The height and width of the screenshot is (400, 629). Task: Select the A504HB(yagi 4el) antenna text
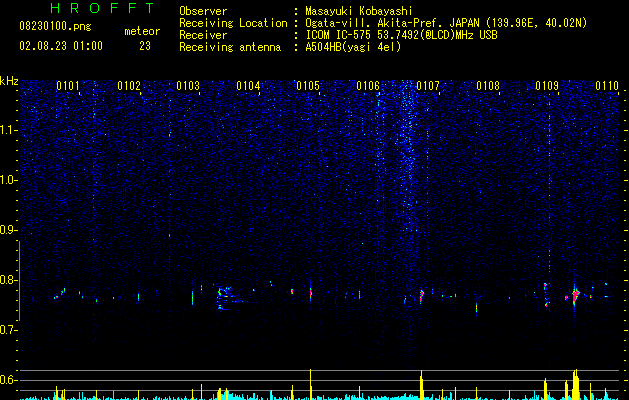[353, 47]
